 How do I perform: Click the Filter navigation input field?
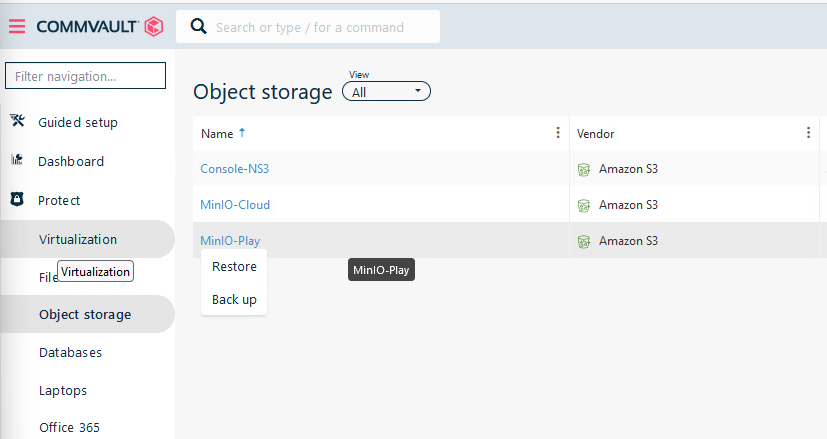coord(85,76)
